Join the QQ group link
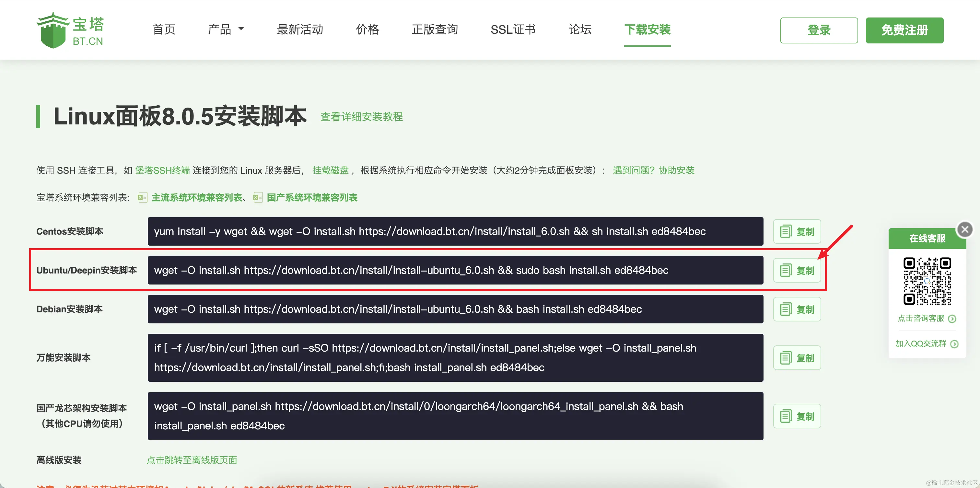Viewport: 980px width, 488px height. [921, 344]
